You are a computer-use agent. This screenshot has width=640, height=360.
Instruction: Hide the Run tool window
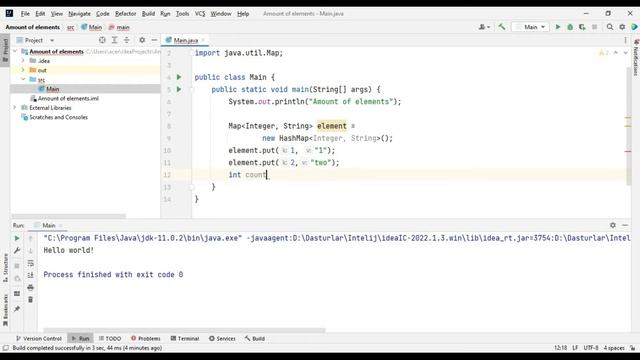625,225
